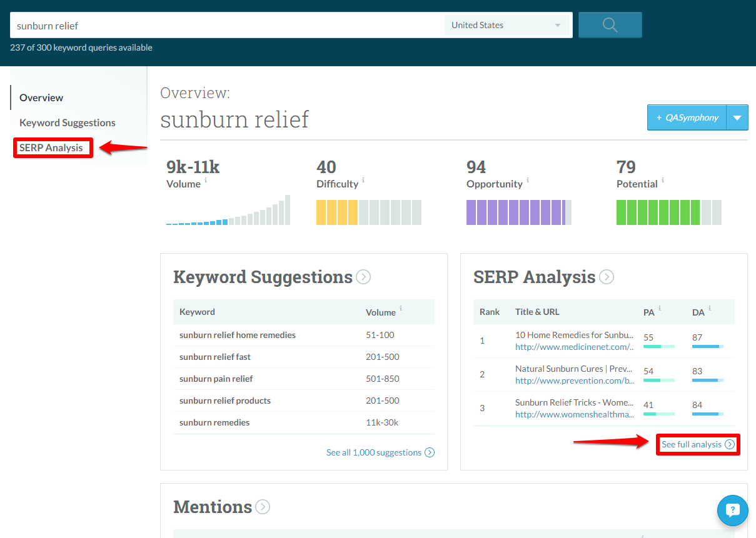The image size is (756, 538).
Task: Open the floating help chat icon
Action: click(732, 511)
